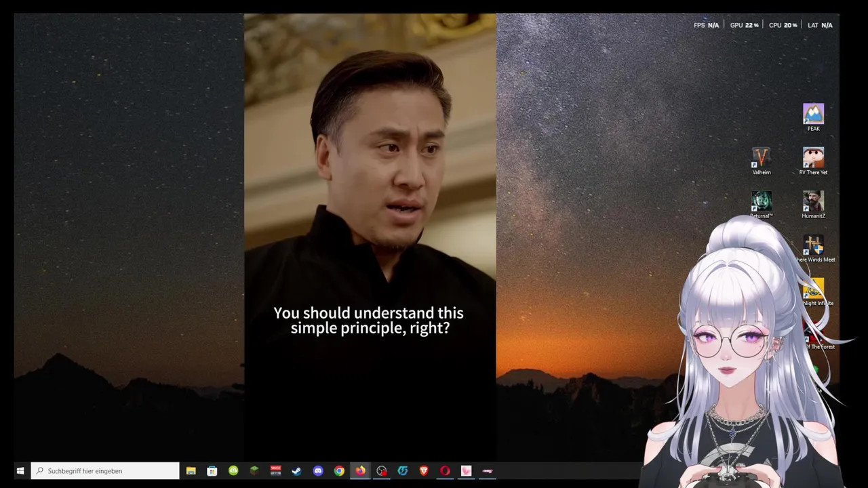
Task: Open File Explorer from the taskbar
Action: click(x=191, y=470)
